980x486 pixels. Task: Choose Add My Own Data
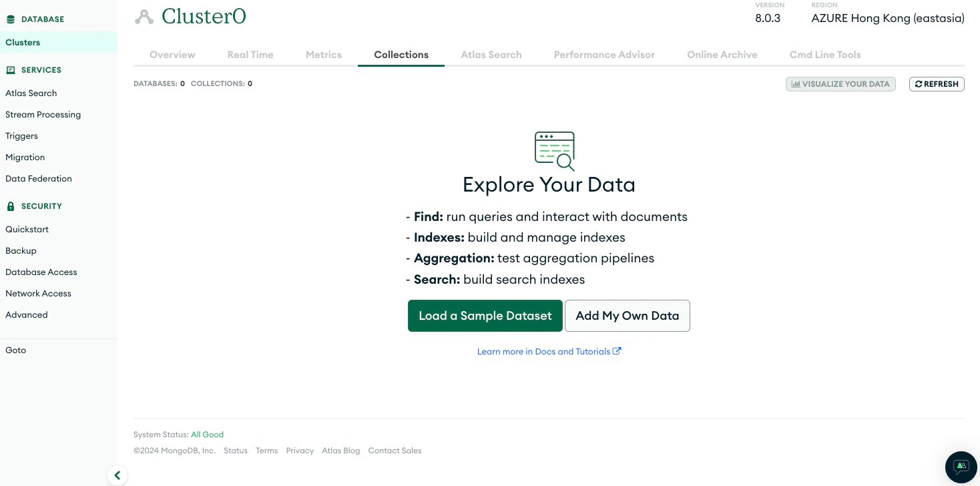[x=628, y=316]
